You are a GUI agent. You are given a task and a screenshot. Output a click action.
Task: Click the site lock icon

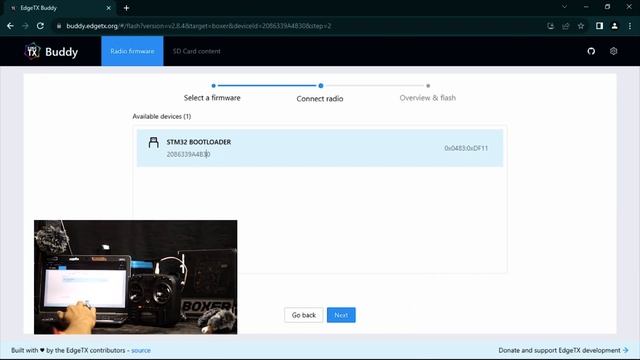[x=59, y=26]
